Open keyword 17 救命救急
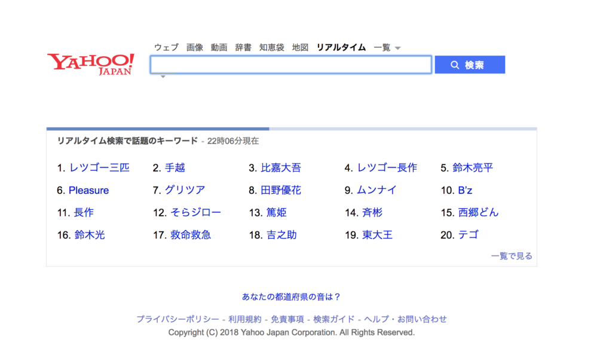The height and width of the screenshot is (364, 612). 191,235
